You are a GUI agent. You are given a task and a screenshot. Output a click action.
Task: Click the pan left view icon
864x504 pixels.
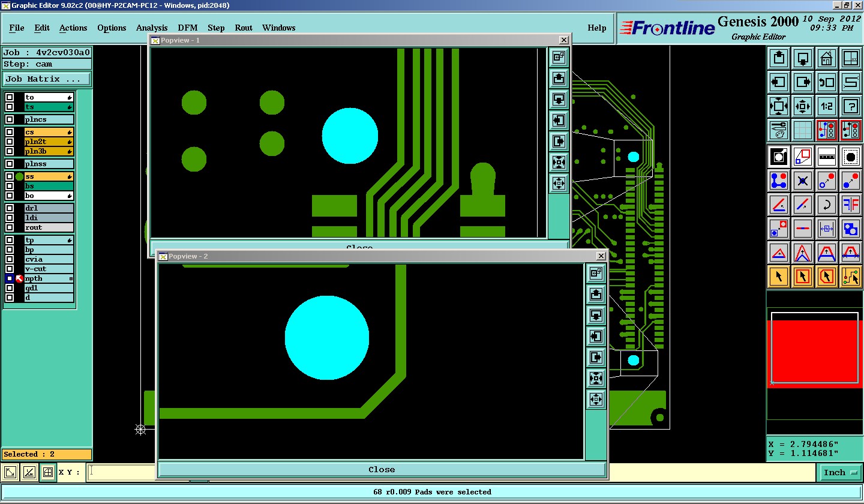coord(779,82)
